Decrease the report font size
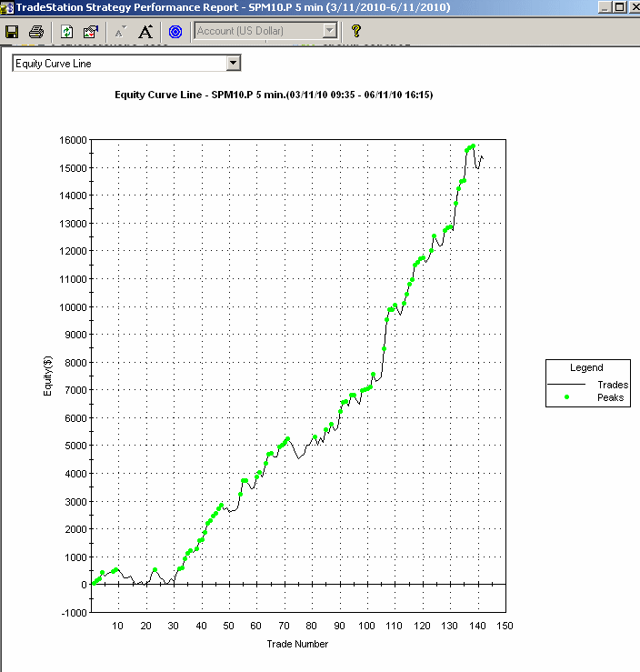Image resolution: width=640 pixels, height=672 pixels. coord(121,31)
